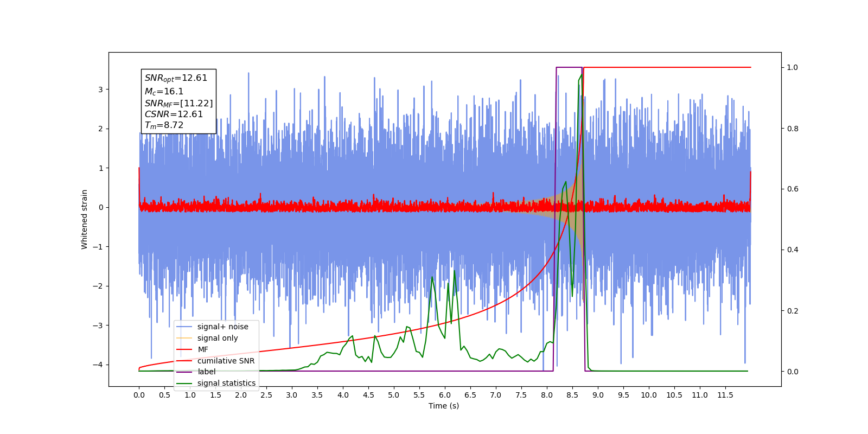
Task: Click the 1.0 tick label on the secondary y-axis
Action: (x=793, y=67)
